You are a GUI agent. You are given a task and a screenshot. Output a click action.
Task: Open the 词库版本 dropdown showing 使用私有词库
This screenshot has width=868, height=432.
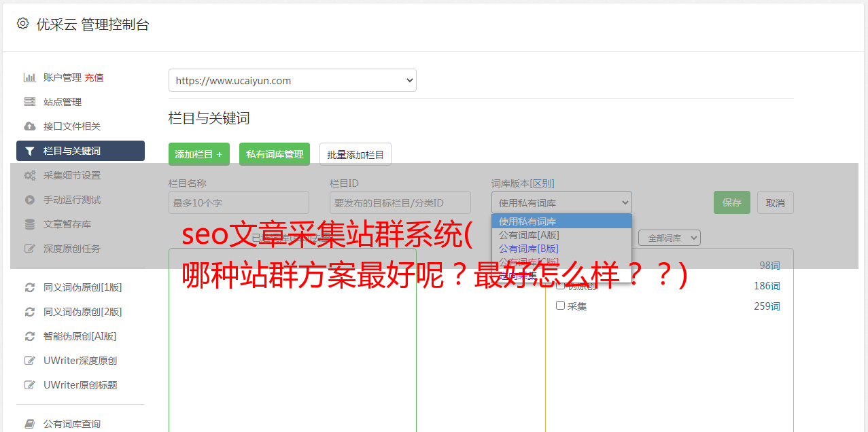pos(561,202)
